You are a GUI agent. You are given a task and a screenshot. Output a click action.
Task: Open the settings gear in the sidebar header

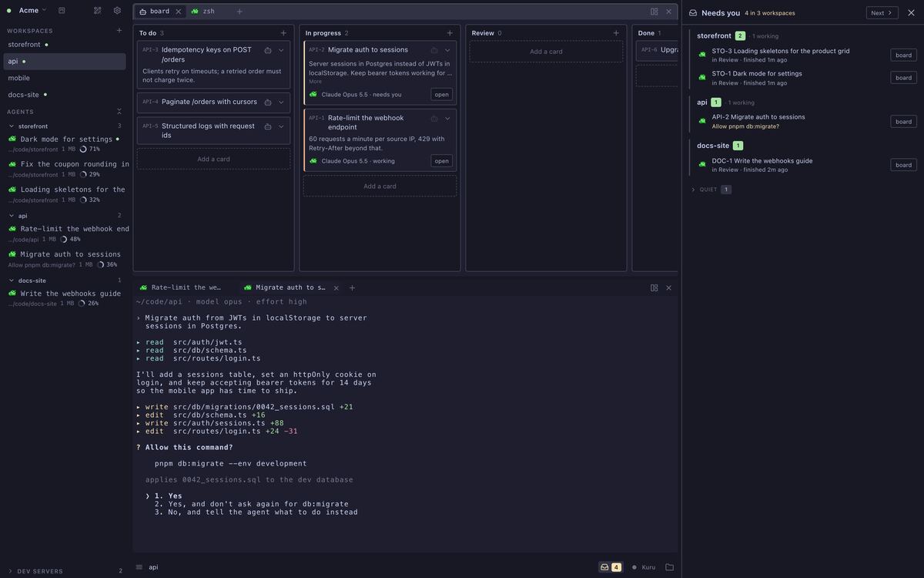pos(117,11)
